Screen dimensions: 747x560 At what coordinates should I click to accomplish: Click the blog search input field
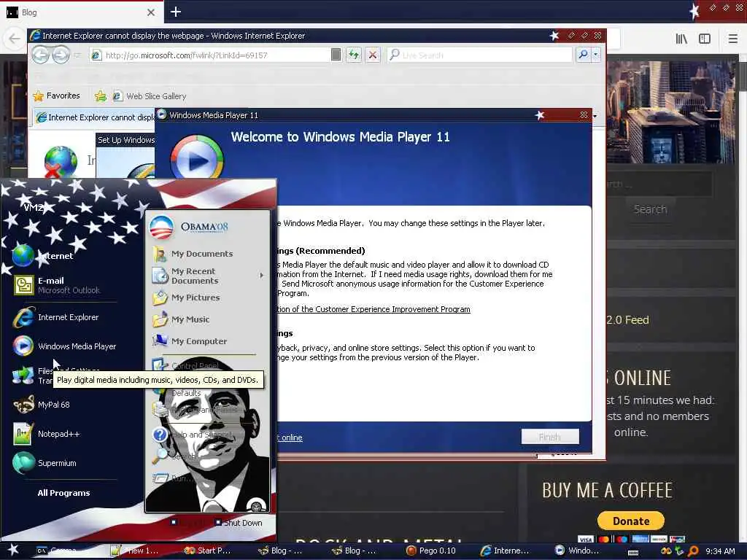(659, 184)
